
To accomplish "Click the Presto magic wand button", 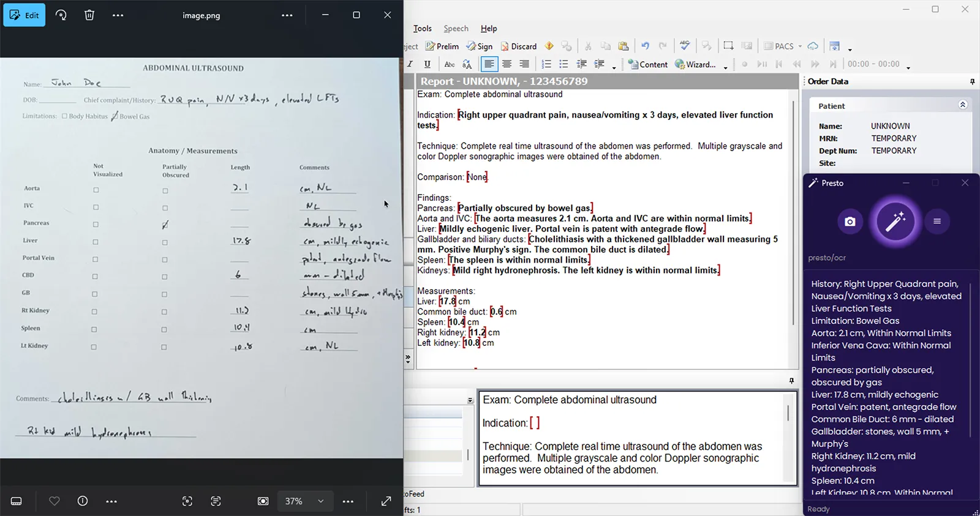I will click(x=895, y=221).
